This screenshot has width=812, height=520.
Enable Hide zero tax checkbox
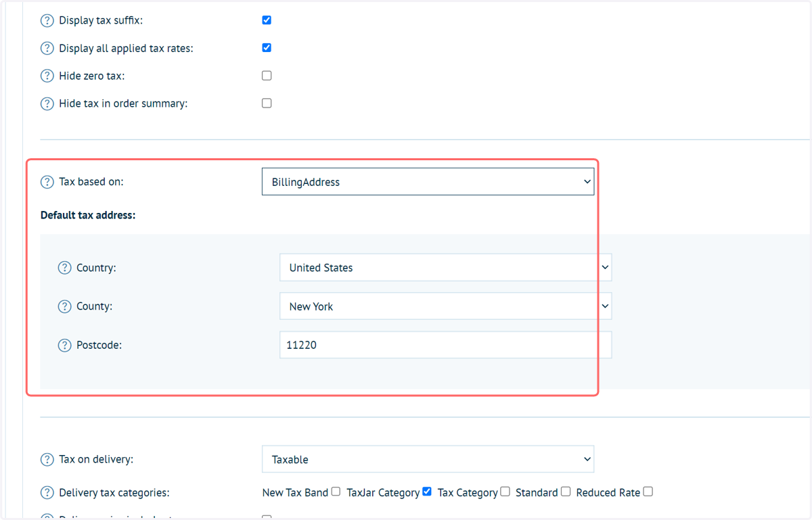click(x=267, y=76)
